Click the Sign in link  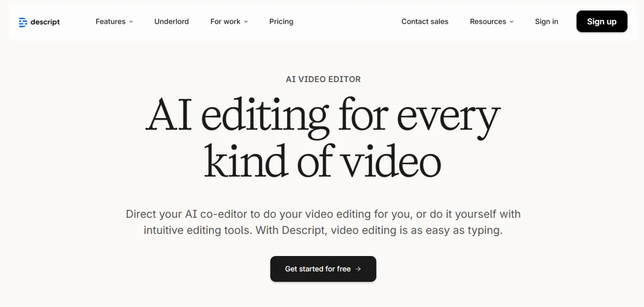(546, 21)
